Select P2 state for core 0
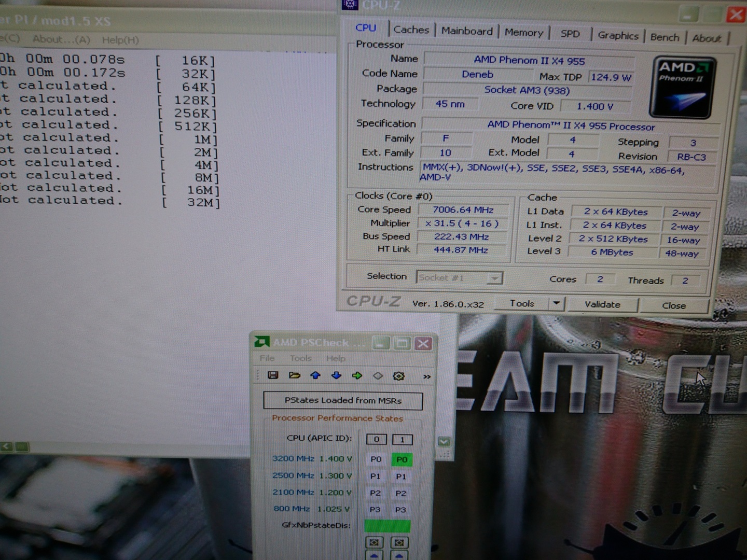This screenshot has height=560, width=747. [x=375, y=493]
